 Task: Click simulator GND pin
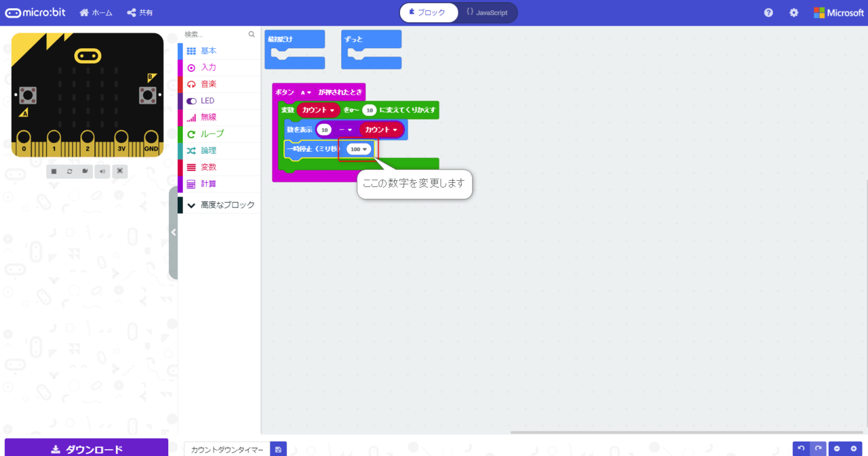coord(151,143)
